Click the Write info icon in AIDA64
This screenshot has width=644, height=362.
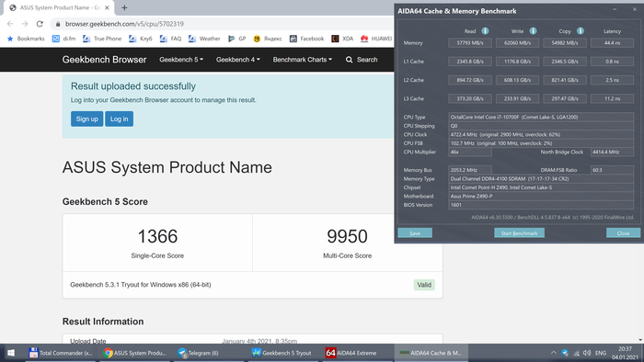533,30
